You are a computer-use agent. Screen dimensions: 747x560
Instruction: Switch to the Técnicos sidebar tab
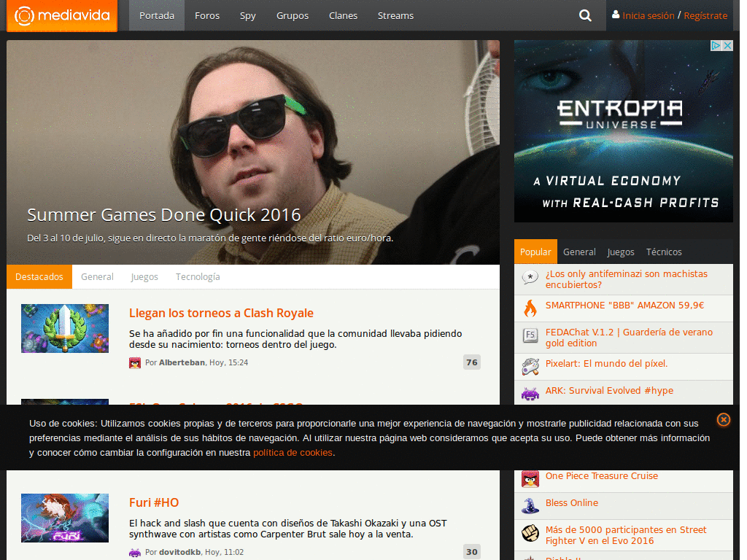coord(664,252)
